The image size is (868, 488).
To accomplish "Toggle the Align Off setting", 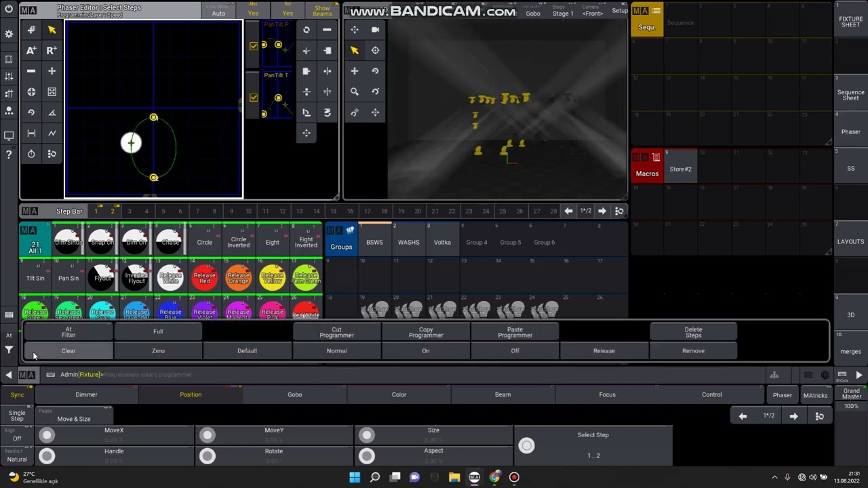I will [17, 435].
